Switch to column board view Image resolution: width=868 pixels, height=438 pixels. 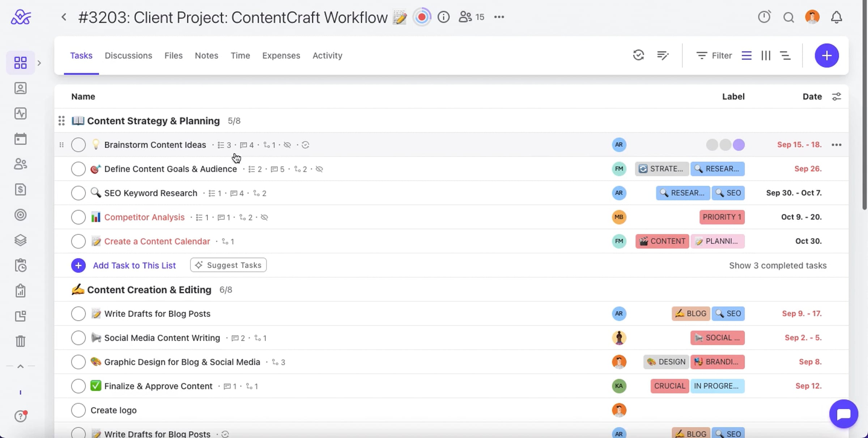[766, 55]
